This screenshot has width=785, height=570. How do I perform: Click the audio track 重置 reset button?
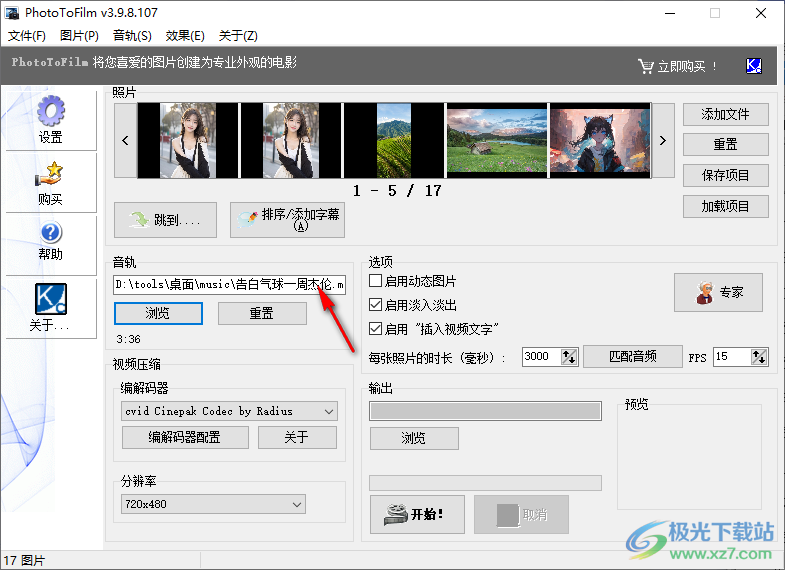tap(262, 313)
